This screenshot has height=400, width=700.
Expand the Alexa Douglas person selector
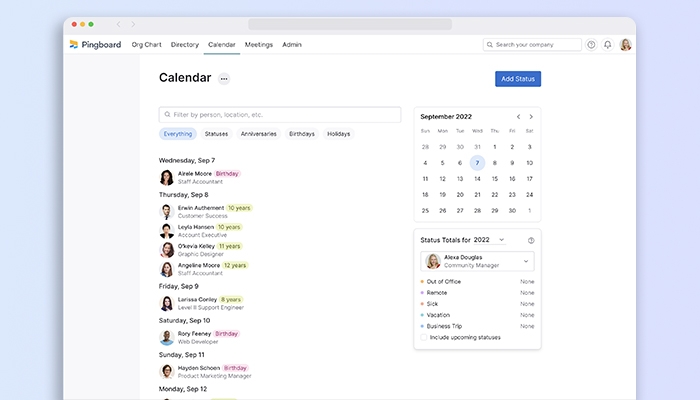tap(477, 261)
